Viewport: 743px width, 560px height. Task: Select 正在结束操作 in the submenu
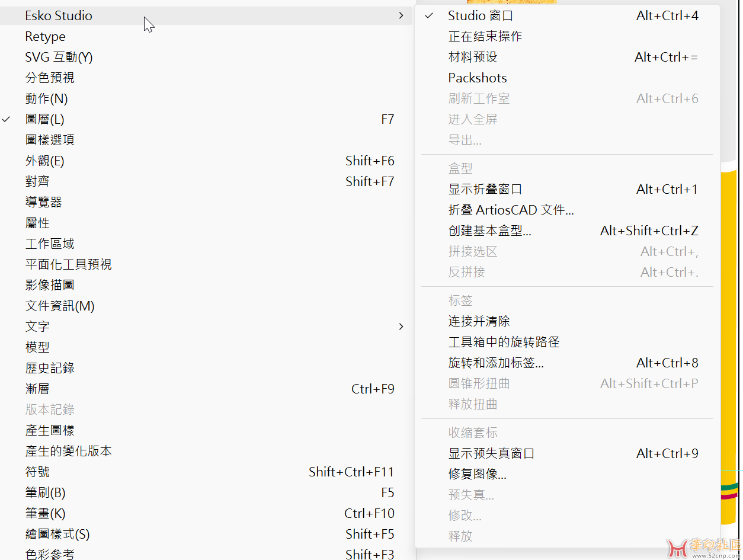point(485,37)
